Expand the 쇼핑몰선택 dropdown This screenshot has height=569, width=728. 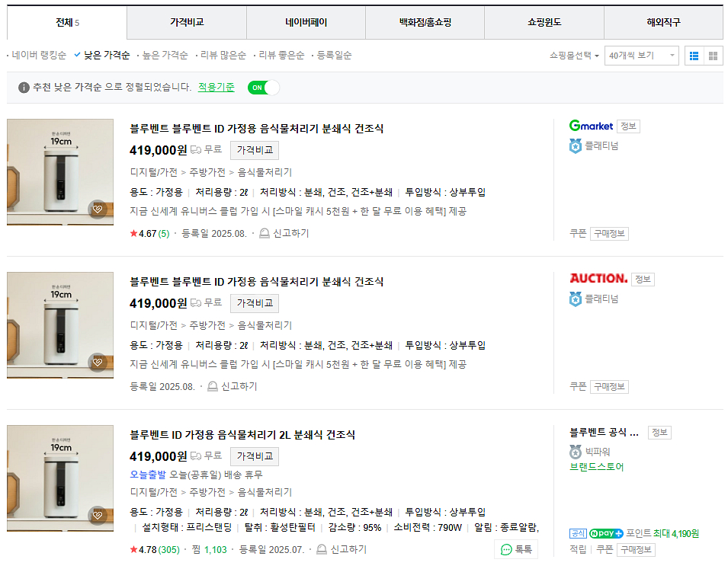[574, 56]
